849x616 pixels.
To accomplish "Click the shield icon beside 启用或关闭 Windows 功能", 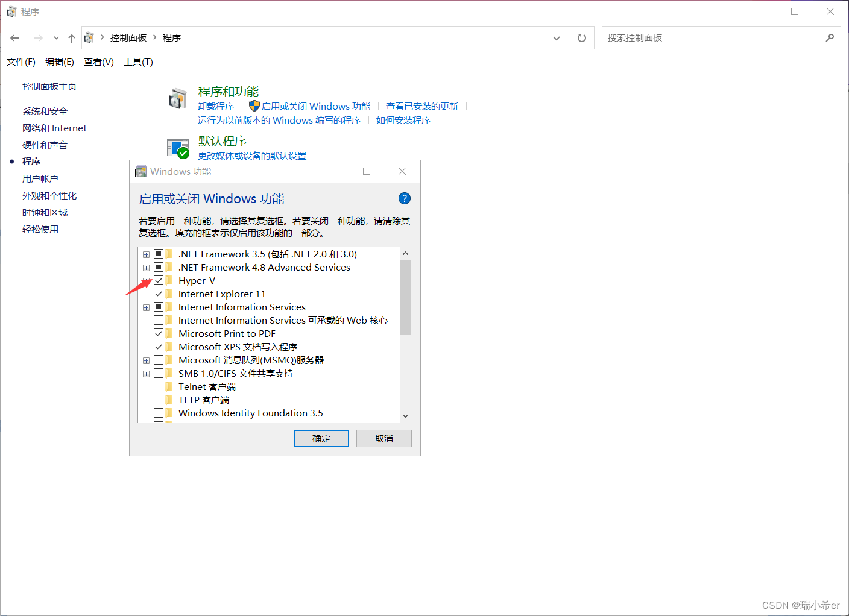I will 254,106.
